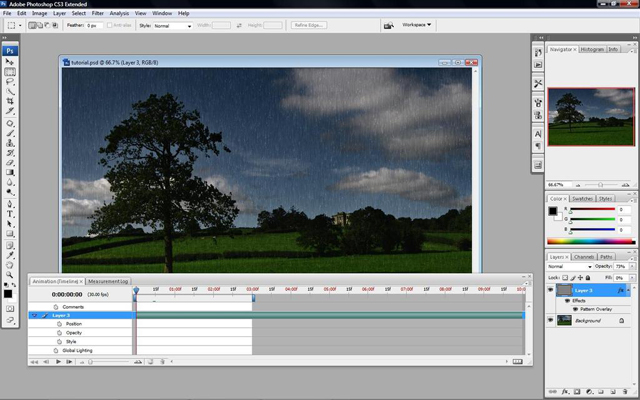640x400 pixels.
Task: Click the Navigator image thumbnail
Action: tap(591, 117)
